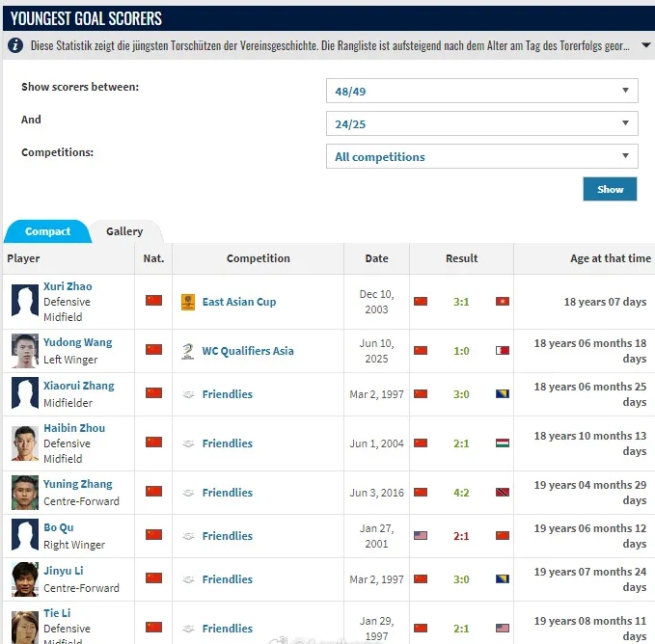Open the 24/25 season dropdown

pos(481,123)
